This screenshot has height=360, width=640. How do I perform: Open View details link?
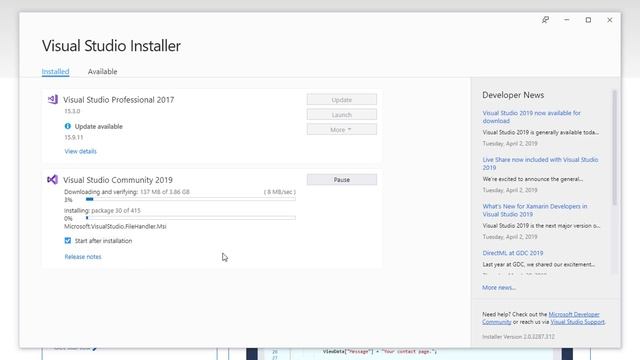(80, 151)
